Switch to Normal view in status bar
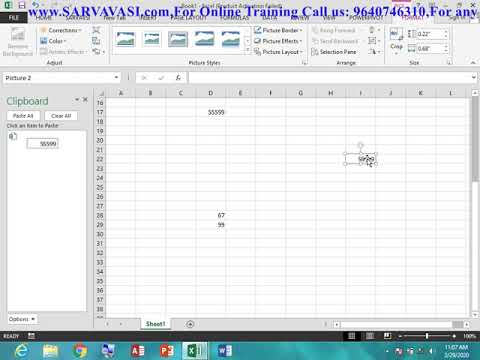 (351, 336)
